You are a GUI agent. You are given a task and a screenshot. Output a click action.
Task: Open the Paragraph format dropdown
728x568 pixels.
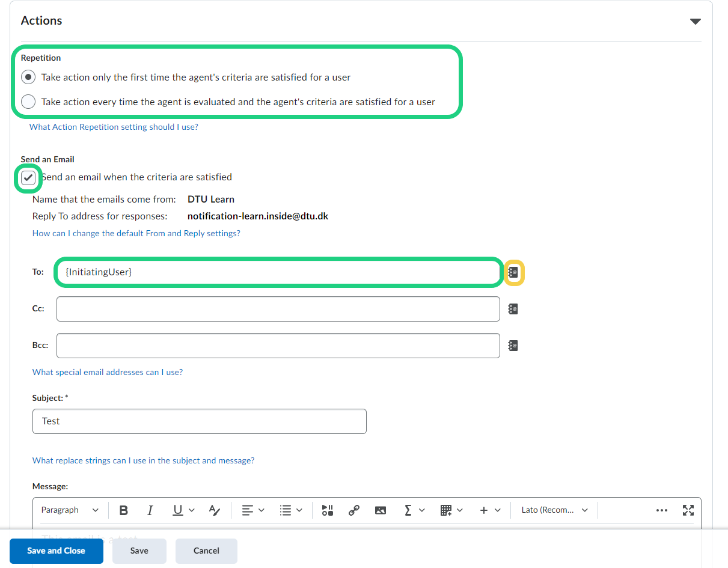(x=70, y=510)
